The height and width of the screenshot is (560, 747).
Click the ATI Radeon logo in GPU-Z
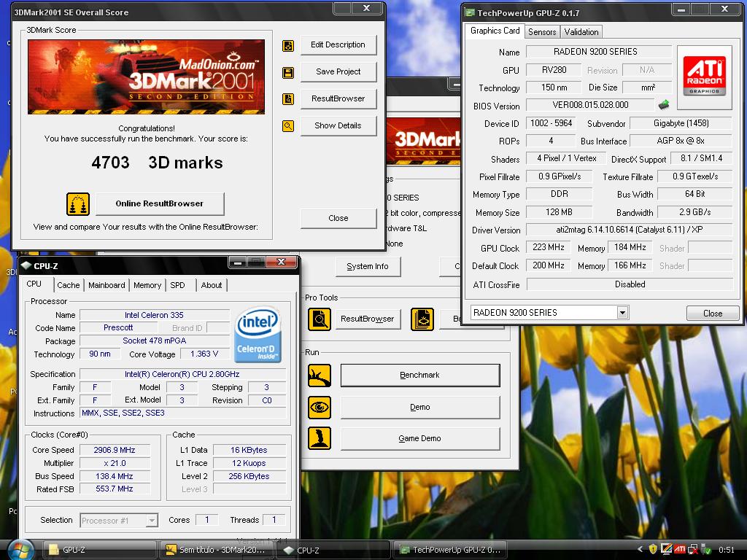[x=704, y=76]
